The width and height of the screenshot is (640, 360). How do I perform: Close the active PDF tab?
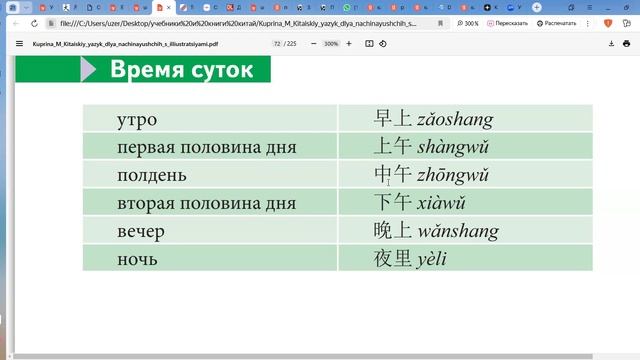169,8
